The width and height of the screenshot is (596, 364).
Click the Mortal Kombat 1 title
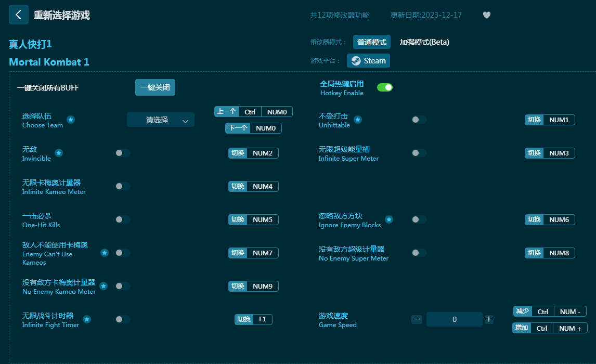point(49,62)
